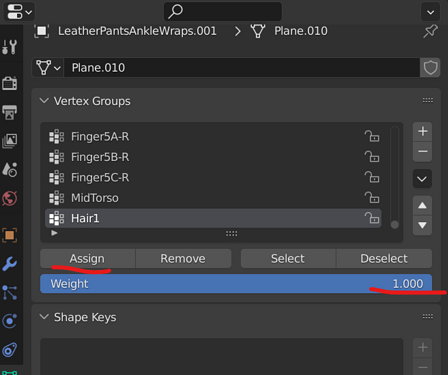Open the vertex group specials menu
Screen dimensions: 448x375
coord(422,179)
